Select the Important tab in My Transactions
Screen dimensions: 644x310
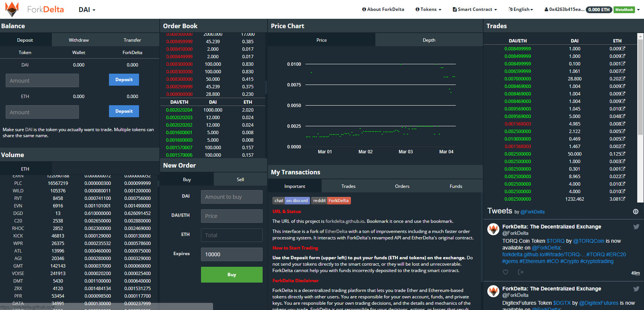pos(295,186)
